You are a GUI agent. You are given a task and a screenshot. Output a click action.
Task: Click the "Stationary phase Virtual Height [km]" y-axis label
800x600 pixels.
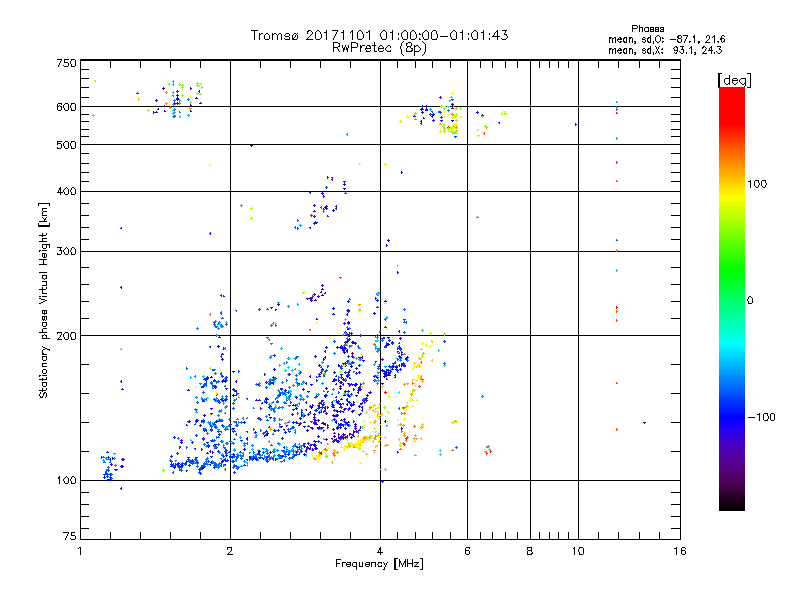click(x=43, y=301)
